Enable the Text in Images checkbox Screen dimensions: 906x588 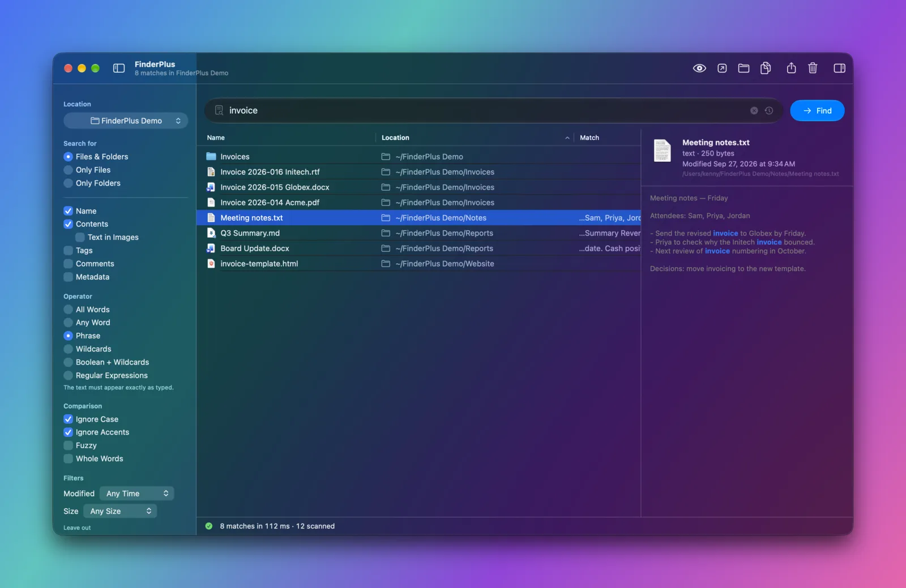[x=80, y=237]
